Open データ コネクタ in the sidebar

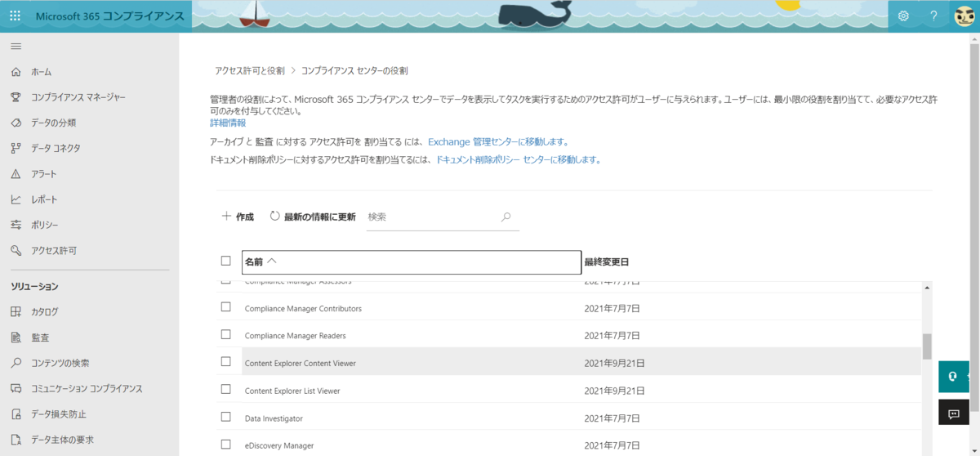[x=56, y=148]
